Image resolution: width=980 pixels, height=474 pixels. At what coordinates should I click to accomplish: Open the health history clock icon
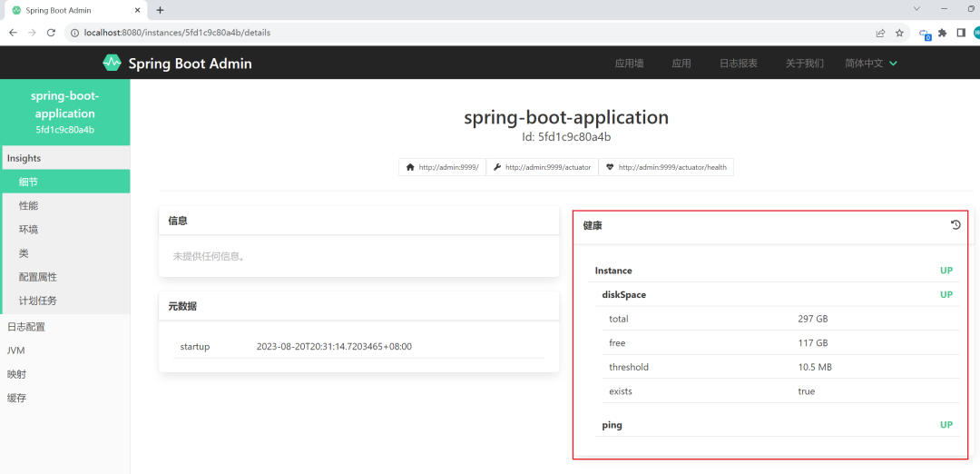(955, 224)
